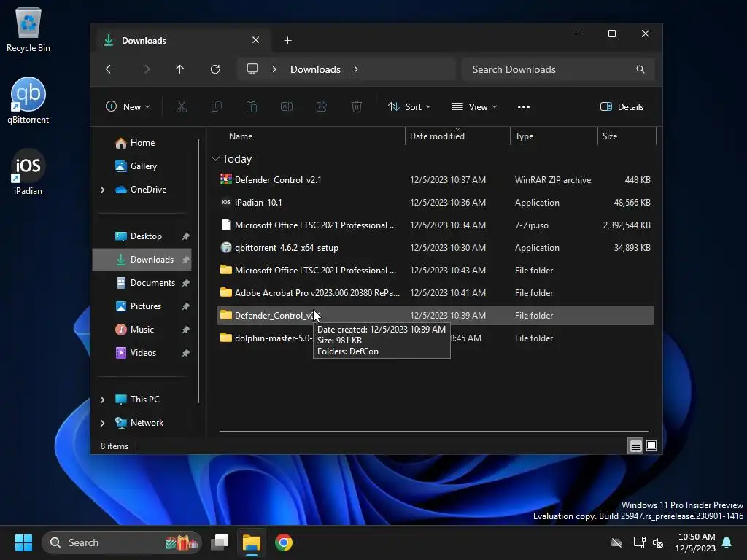
Task: Unpin Pictures pin icon in sidebar
Action: [186, 306]
